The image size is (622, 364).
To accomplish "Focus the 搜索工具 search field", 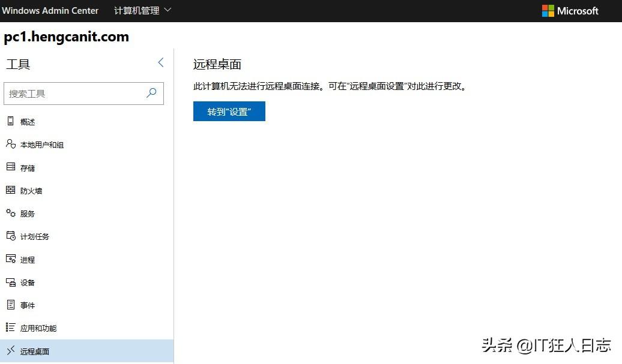I will tap(83, 94).
